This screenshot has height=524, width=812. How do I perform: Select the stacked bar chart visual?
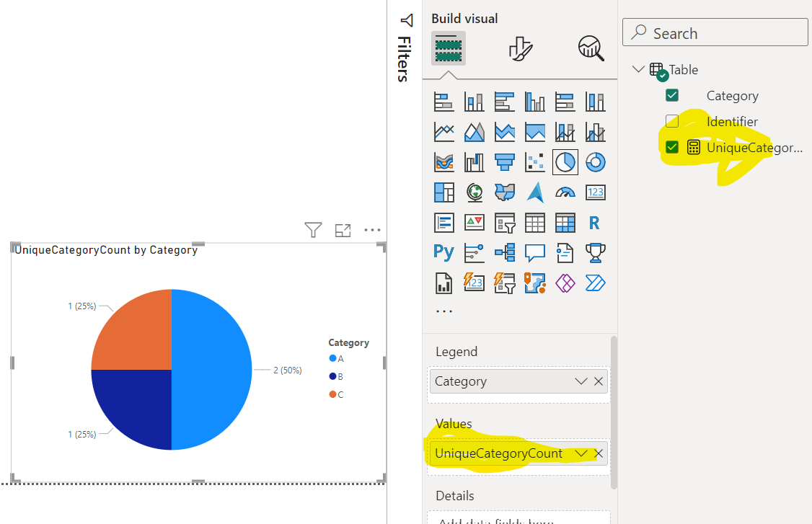[x=443, y=102]
